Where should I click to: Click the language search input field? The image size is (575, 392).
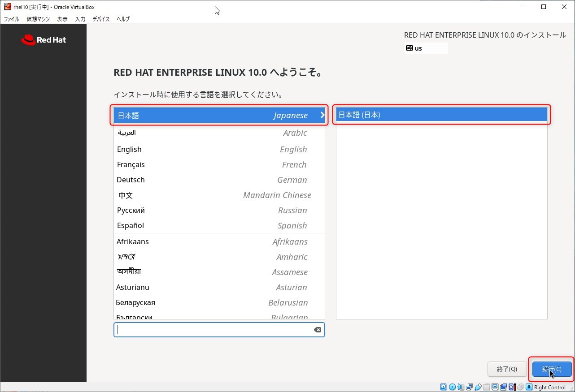tap(213, 330)
